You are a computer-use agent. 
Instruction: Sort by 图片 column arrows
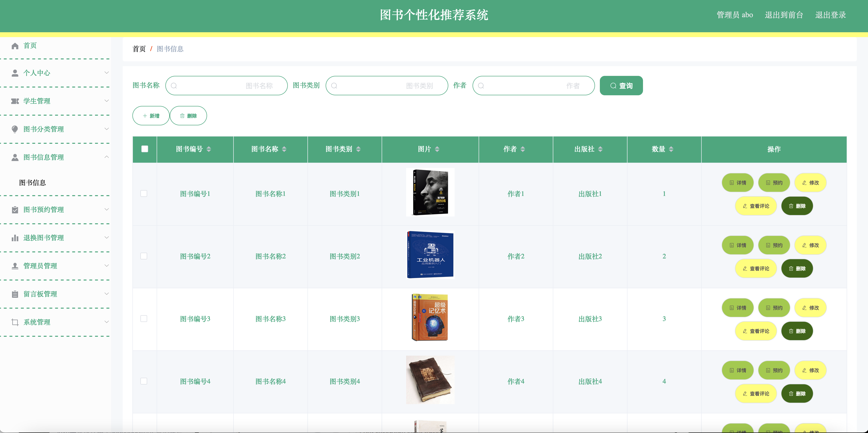437,149
